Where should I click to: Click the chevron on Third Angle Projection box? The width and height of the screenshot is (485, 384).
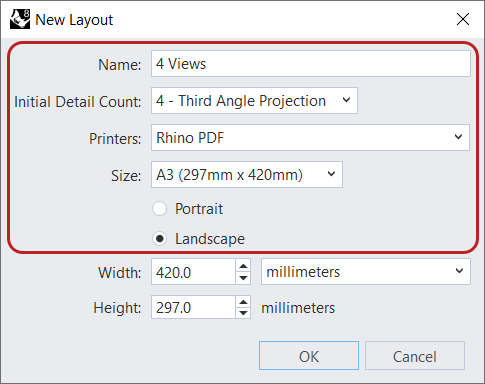(346, 100)
